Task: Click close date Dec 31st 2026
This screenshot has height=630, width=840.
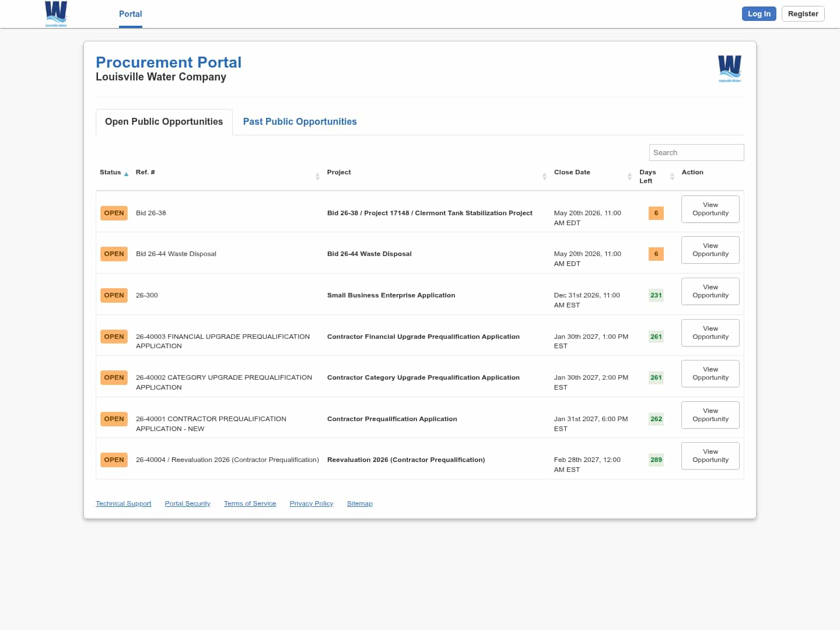Action: pyautogui.click(x=587, y=300)
